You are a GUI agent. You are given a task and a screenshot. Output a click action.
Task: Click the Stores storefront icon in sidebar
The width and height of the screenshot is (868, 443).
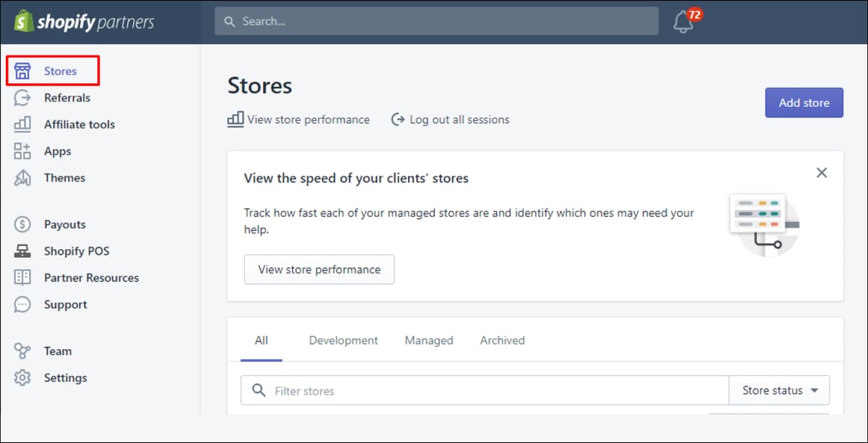point(22,71)
